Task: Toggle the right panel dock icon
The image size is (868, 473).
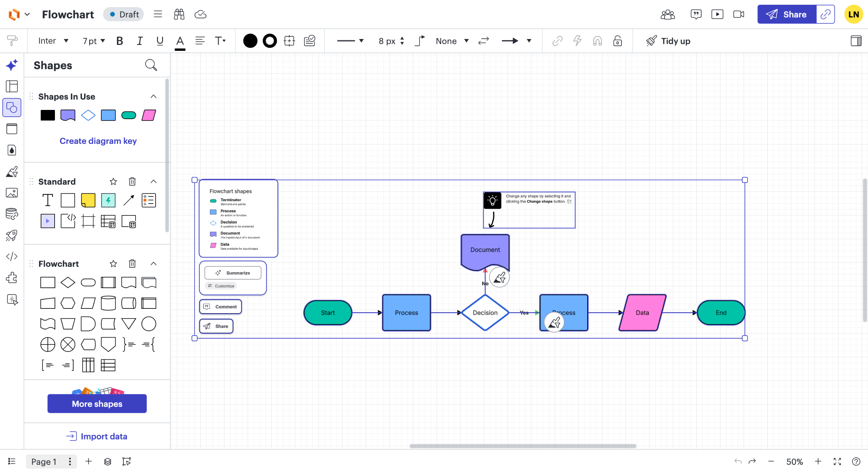Action: [856, 41]
